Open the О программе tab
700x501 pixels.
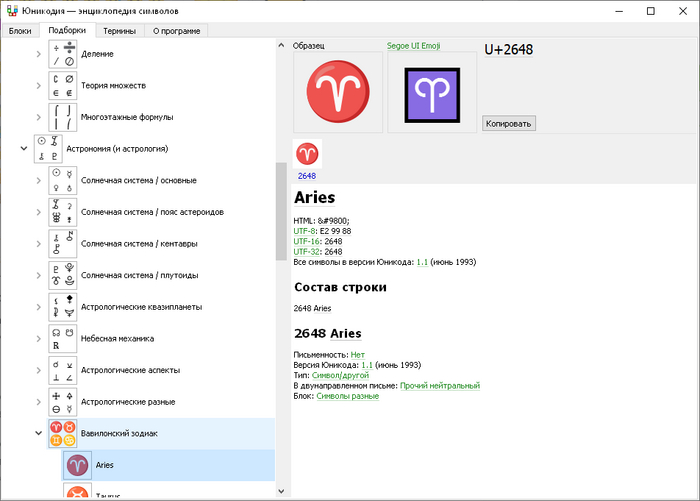177,31
